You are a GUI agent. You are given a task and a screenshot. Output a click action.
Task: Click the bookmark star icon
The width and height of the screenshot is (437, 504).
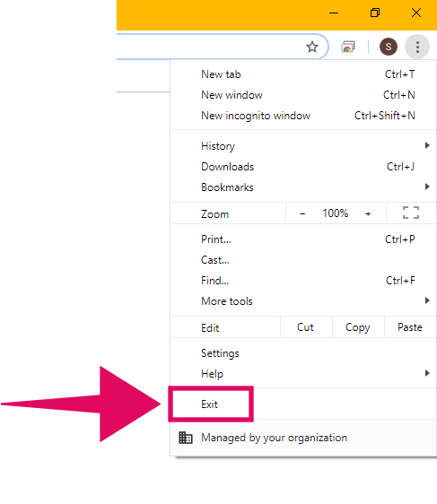coord(312,47)
